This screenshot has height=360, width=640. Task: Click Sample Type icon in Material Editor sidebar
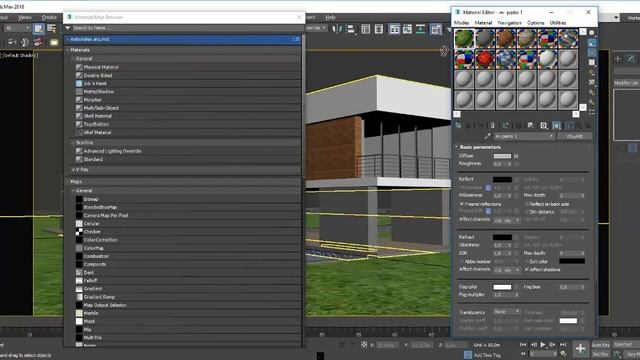point(592,33)
